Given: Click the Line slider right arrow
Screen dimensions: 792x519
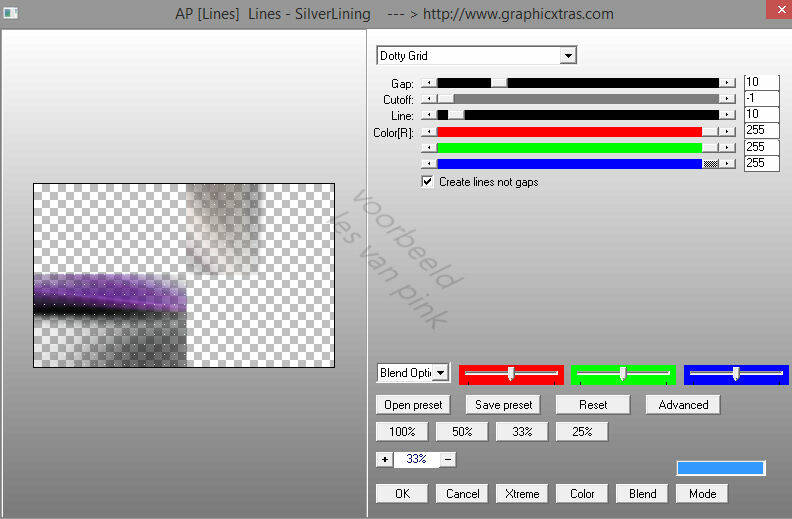Looking at the screenshot, I should (727, 115).
